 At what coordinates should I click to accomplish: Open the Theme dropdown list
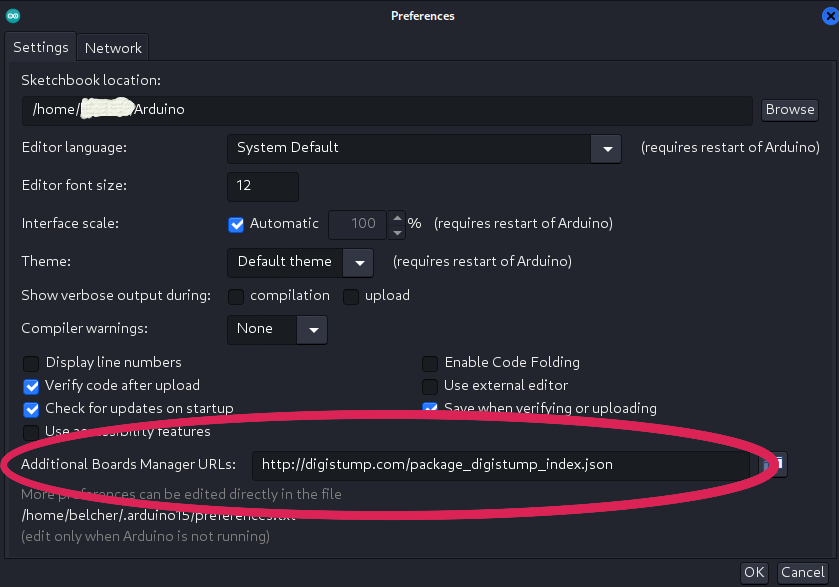tap(357, 262)
